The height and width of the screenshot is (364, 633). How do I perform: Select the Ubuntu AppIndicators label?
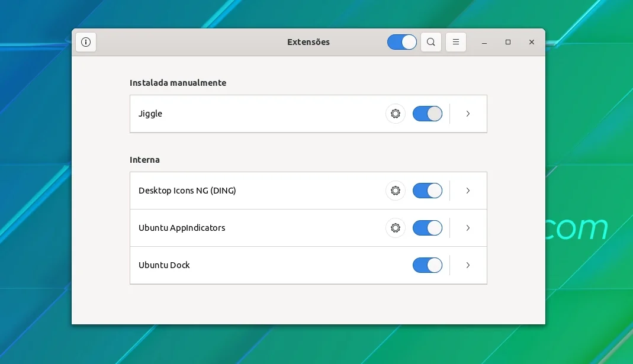(182, 228)
